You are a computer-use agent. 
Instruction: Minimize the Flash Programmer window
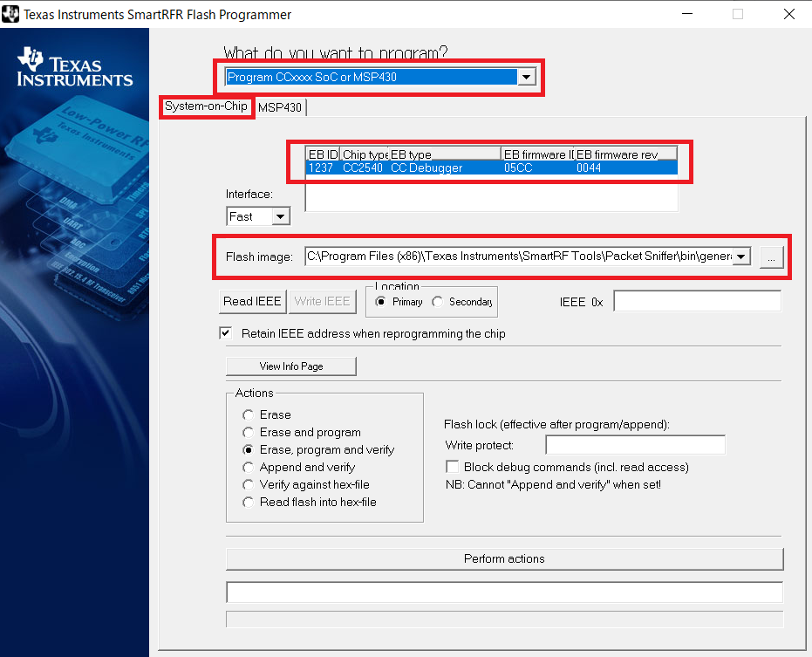click(687, 14)
